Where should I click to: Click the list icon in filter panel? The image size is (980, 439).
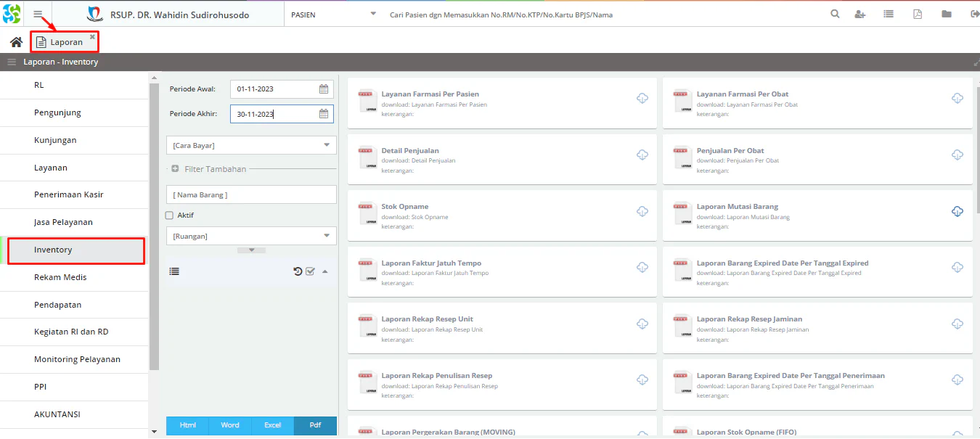[174, 271]
